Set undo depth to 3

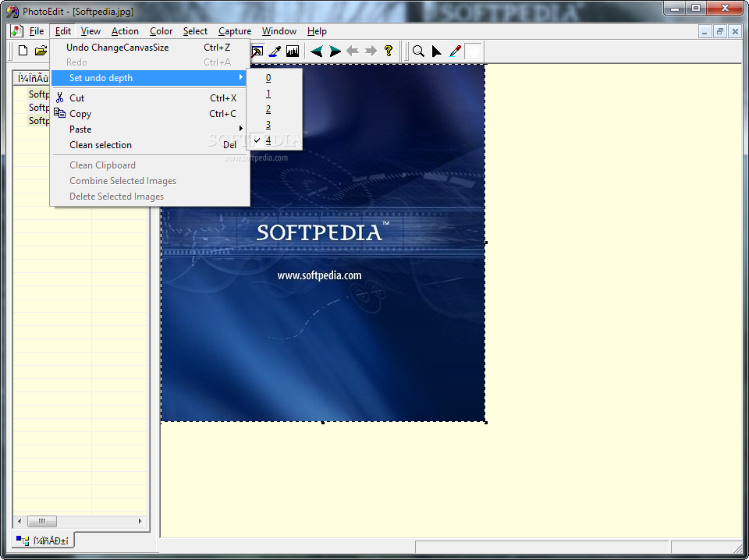coord(274,125)
